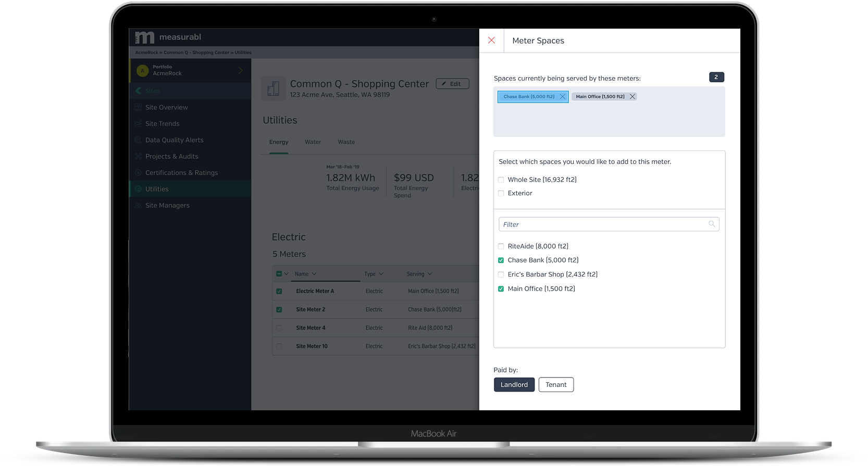868x466 pixels.
Task: Click the Utilities sidebar icon
Action: (138, 189)
